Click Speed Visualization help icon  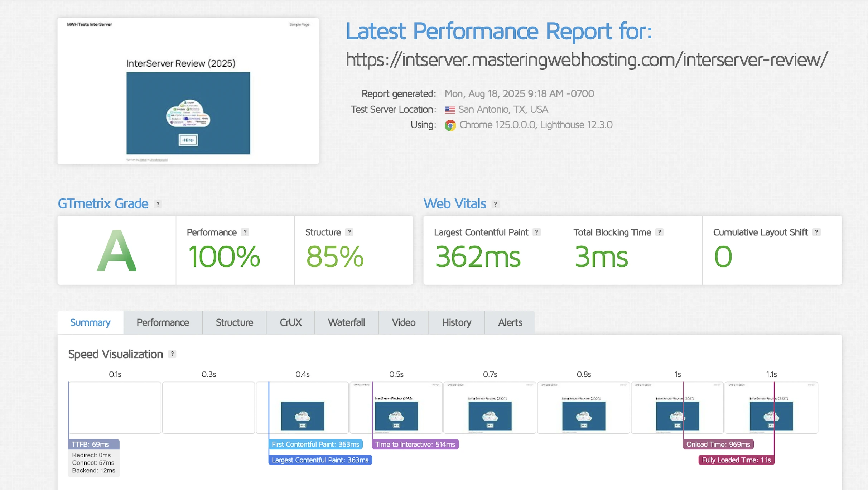point(172,354)
